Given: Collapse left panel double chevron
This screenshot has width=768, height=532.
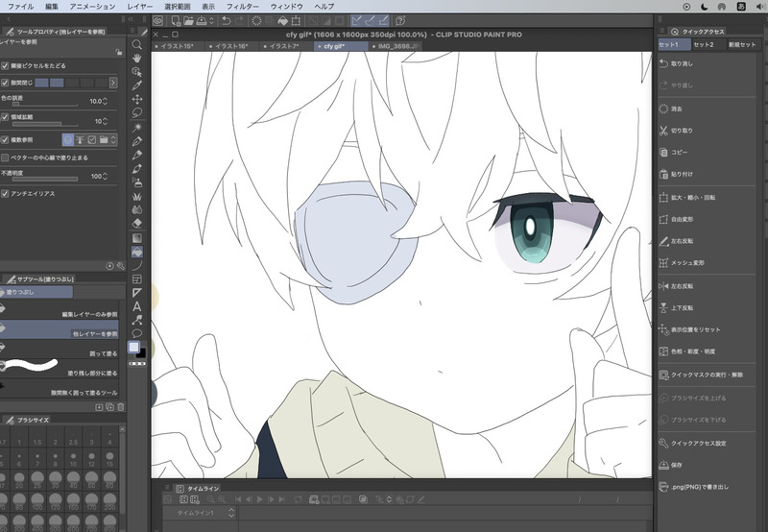Looking at the screenshot, I should tap(131, 19).
